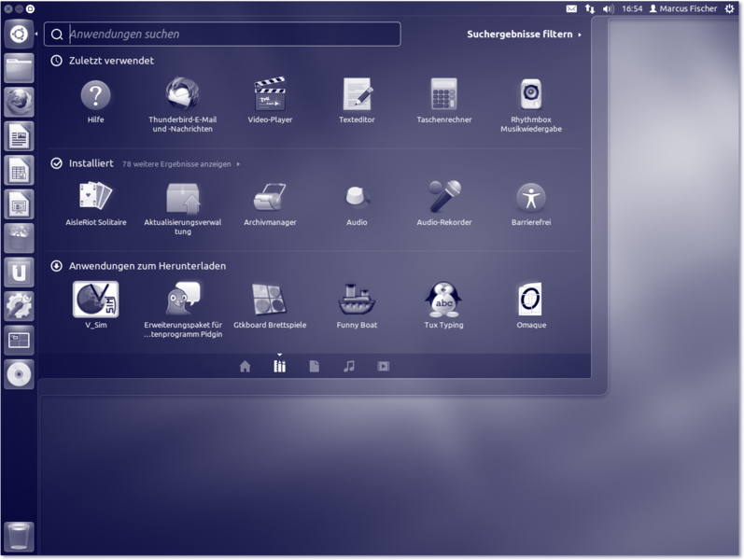
Task: Launch the Audio-Rekorder app
Action: pos(443,198)
